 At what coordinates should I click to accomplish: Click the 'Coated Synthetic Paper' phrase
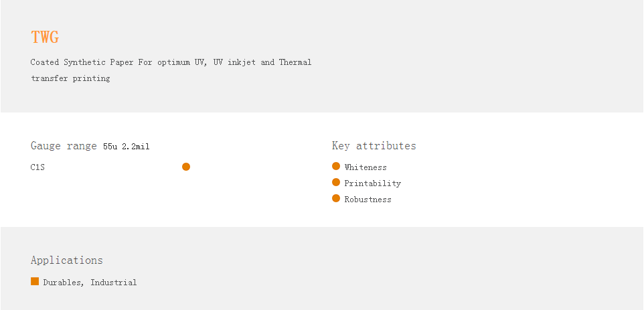coord(82,62)
